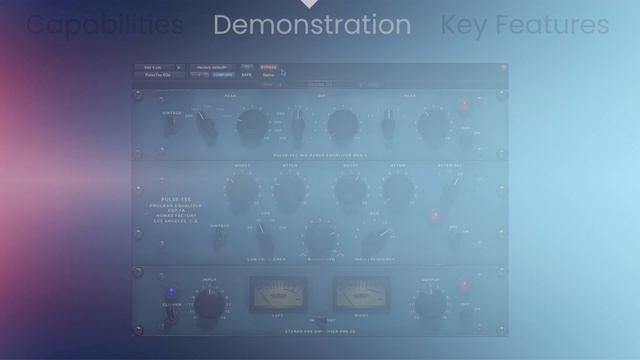The width and height of the screenshot is (640, 360).
Task: Click the MEQ-5 high PEAK boost knob
Action: [433, 124]
